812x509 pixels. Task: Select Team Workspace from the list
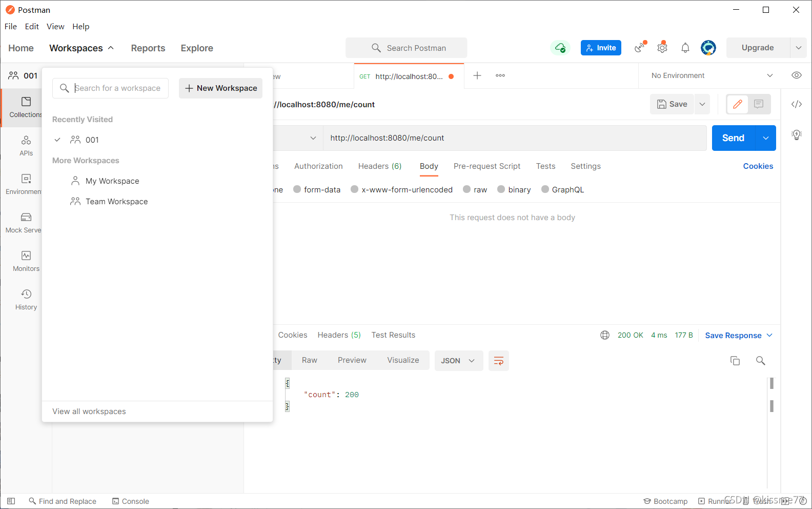[116, 202]
